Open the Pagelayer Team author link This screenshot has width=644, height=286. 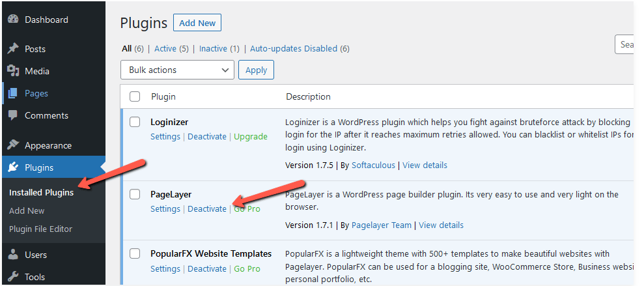click(382, 225)
